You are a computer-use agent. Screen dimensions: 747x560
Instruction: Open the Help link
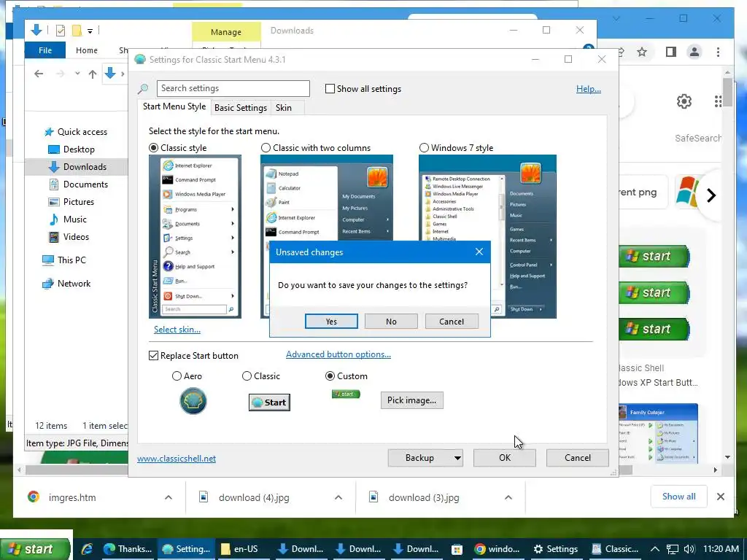tap(589, 89)
